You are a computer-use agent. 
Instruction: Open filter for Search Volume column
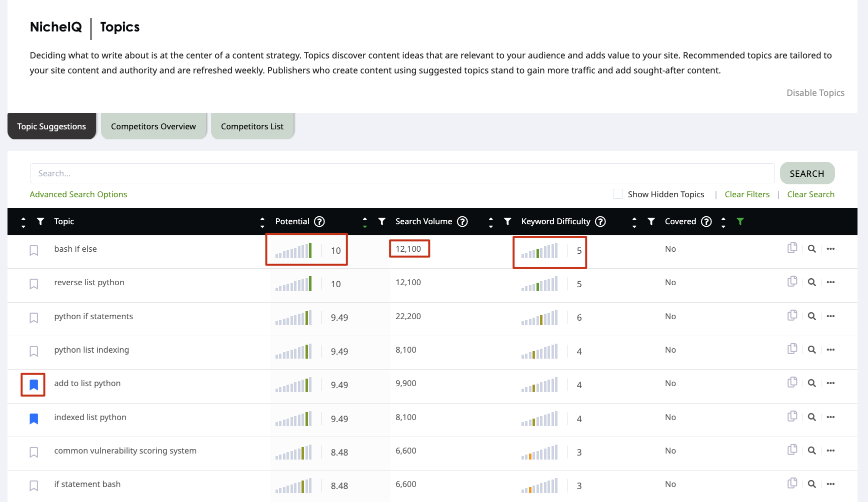click(382, 221)
